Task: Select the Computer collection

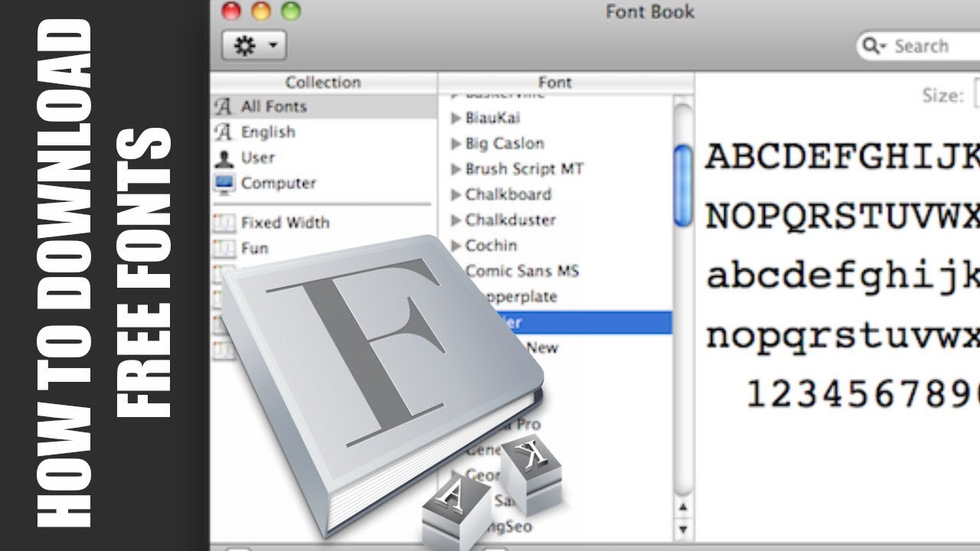Action: point(323,183)
